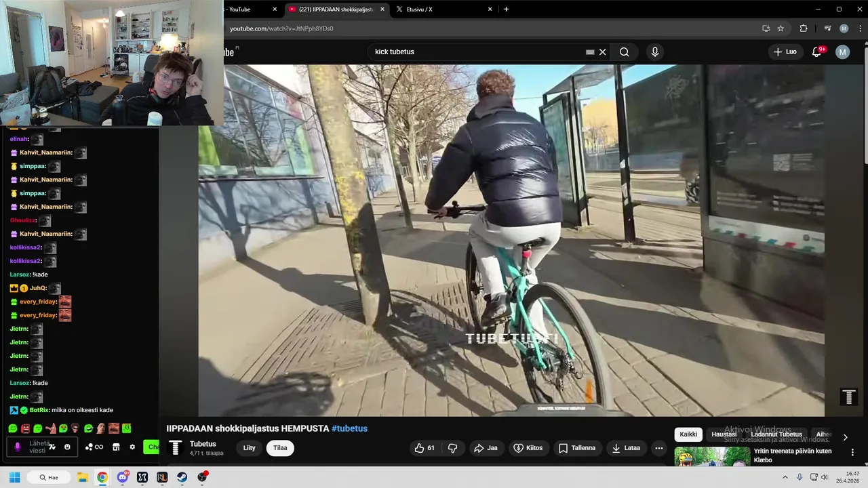Open chat settings gear

click(132, 447)
